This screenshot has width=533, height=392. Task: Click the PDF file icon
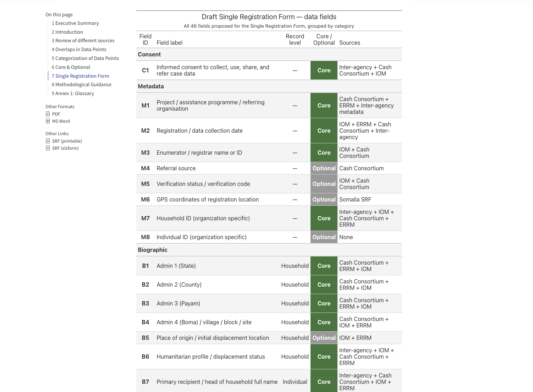[48, 114]
